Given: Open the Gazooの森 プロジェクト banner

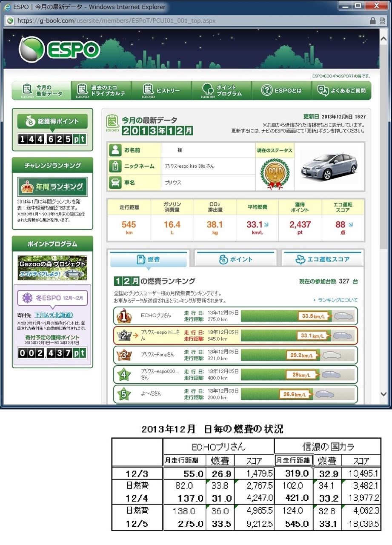Looking at the screenshot, I should click(x=52, y=268).
